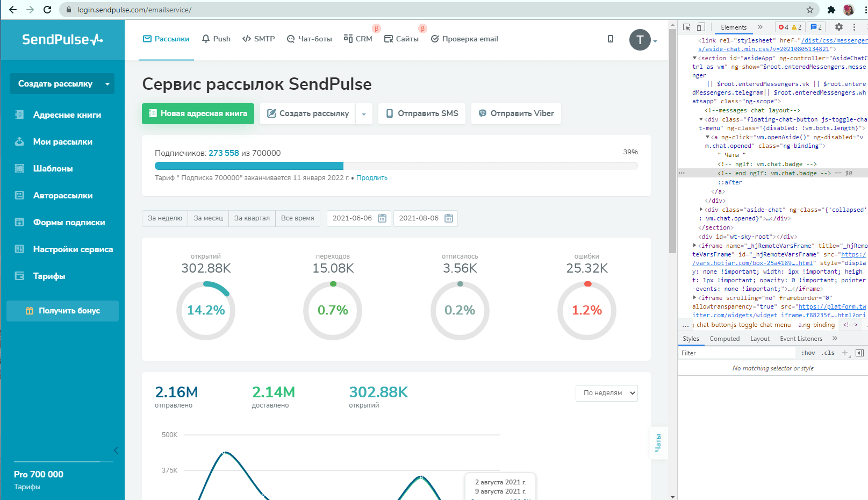This screenshot has width=868, height=500.
Task: Activate the inspect element picker icon
Action: pyautogui.click(x=686, y=27)
